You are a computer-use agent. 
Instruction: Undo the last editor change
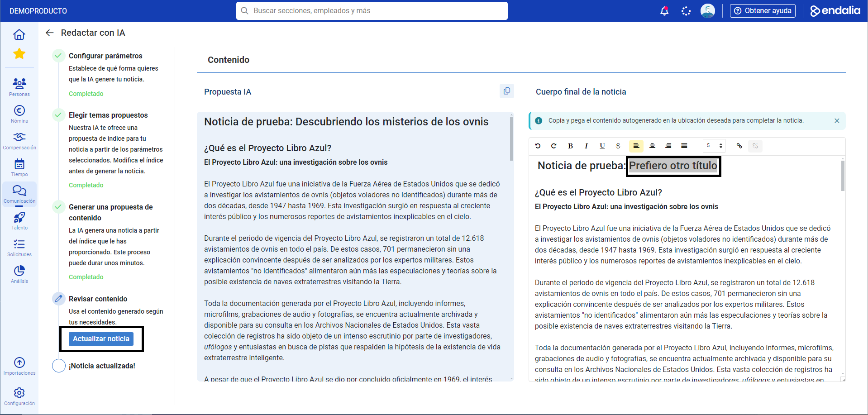pos(538,146)
